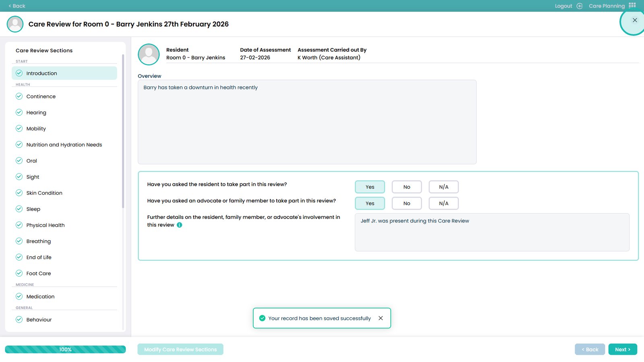Viewport: 644px width, 362px height.
Task: Open the Medication section
Action: click(40, 296)
